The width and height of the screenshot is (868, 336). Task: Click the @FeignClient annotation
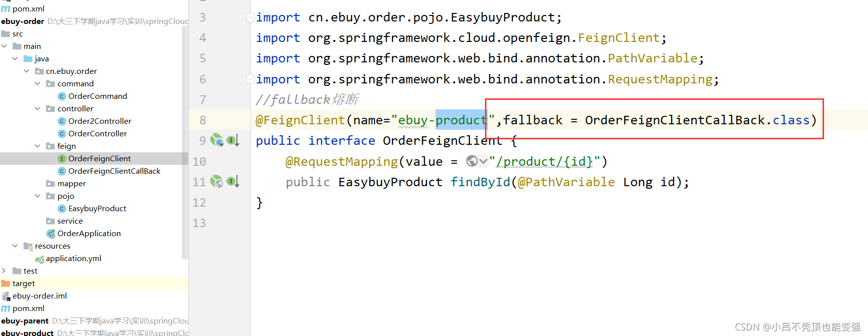click(x=300, y=120)
